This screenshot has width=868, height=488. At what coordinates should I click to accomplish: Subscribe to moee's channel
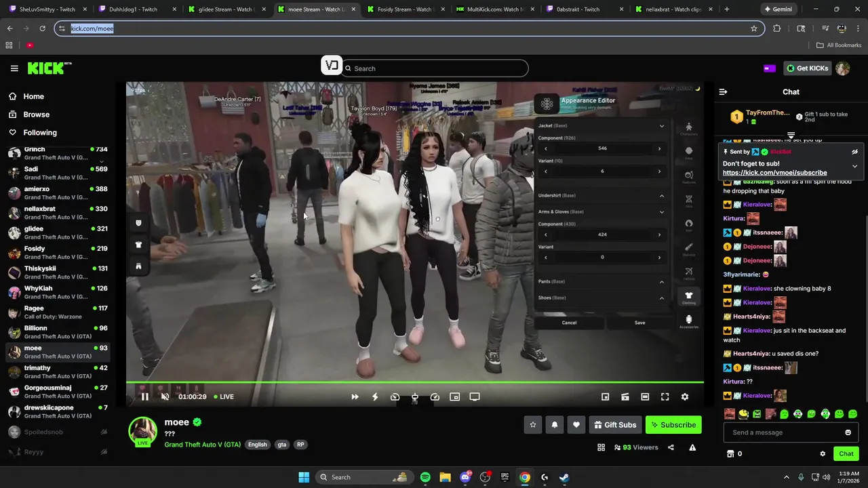point(673,425)
